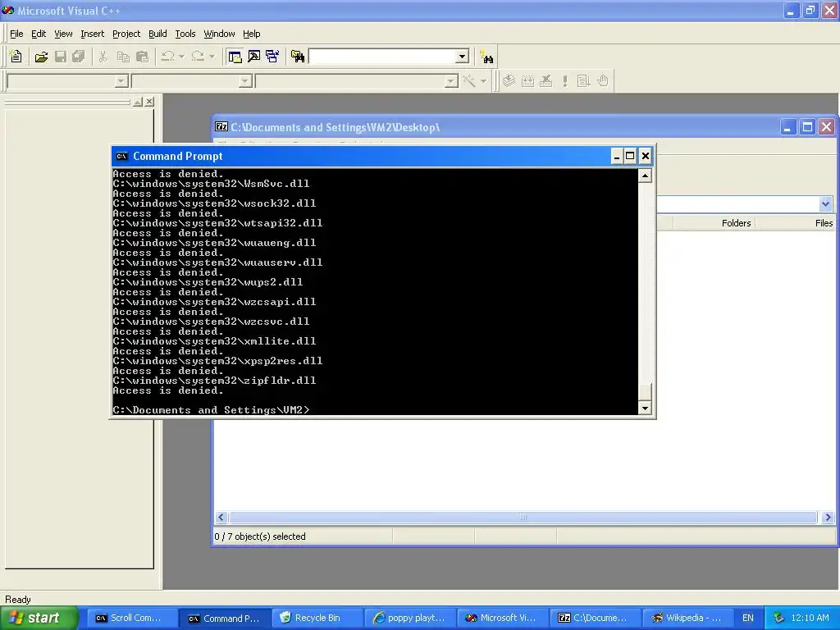This screenshot has width=840, height=630.
Task: Switch to Recycle Bin taskbar button
Action: pyautogui.click(x=317, y=618)
